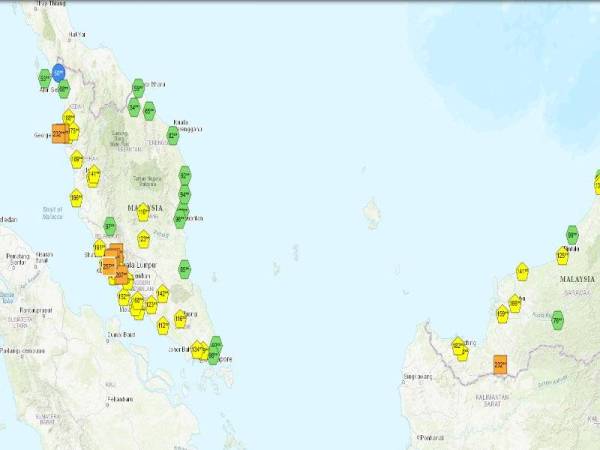The image size is (600, 450).
Task: Open the green hexagon marker labeled 37
Action: pyautogui.click(x=110, y=227)
